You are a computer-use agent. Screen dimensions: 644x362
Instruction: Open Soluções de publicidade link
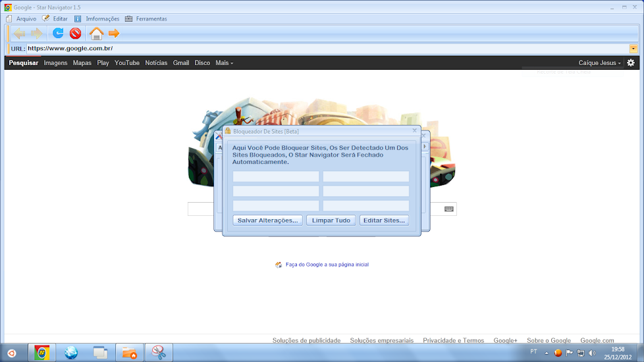(x=306, y=340)
